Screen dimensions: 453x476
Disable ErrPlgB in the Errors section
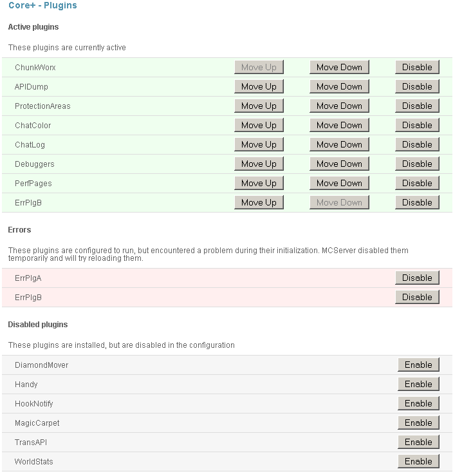pyautogui.click(x=417, y=297)
